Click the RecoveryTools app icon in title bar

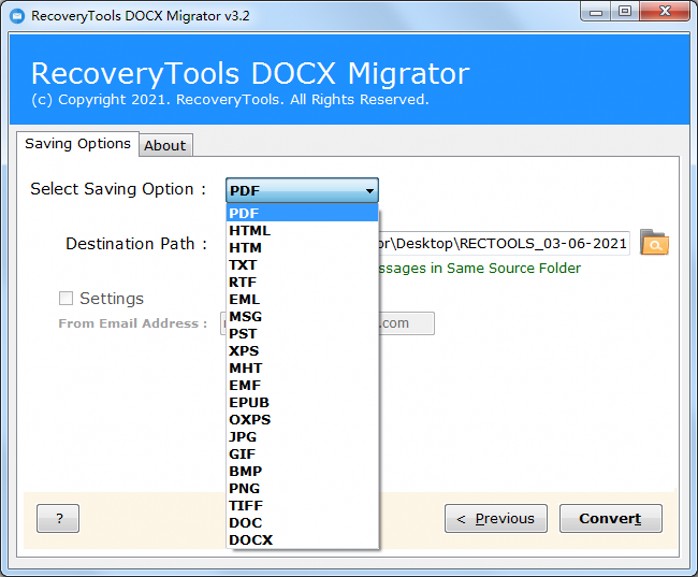coord(17,16)
